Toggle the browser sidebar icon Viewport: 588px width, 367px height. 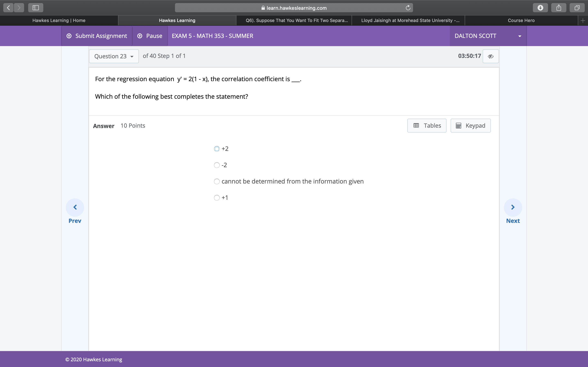click(35, 8)
